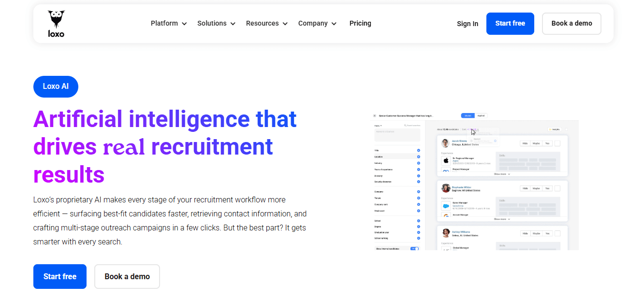
Task: Mark Ashley Williams as Maybe
Action: click(x=537, y=233)
